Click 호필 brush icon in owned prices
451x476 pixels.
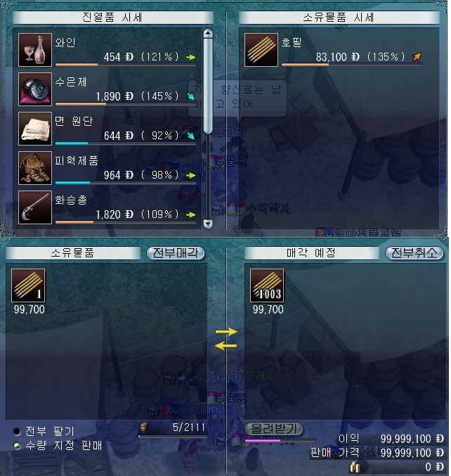[x=261, y=50]
